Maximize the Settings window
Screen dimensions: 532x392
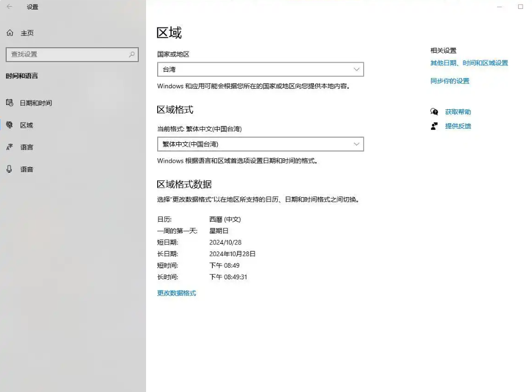pos(520,7)
